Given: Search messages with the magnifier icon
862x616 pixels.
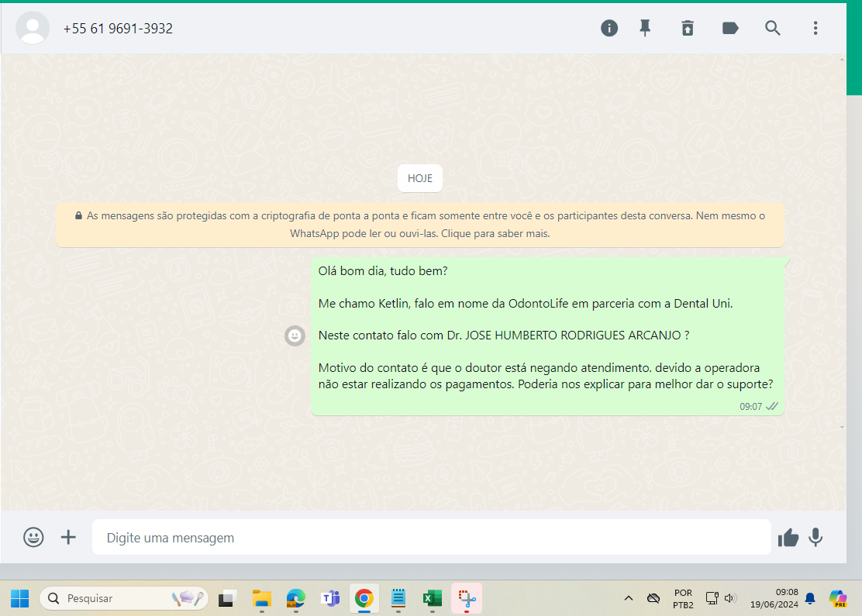Looking at the screenshot, I should pyautogui.click(x=772, y=28).
